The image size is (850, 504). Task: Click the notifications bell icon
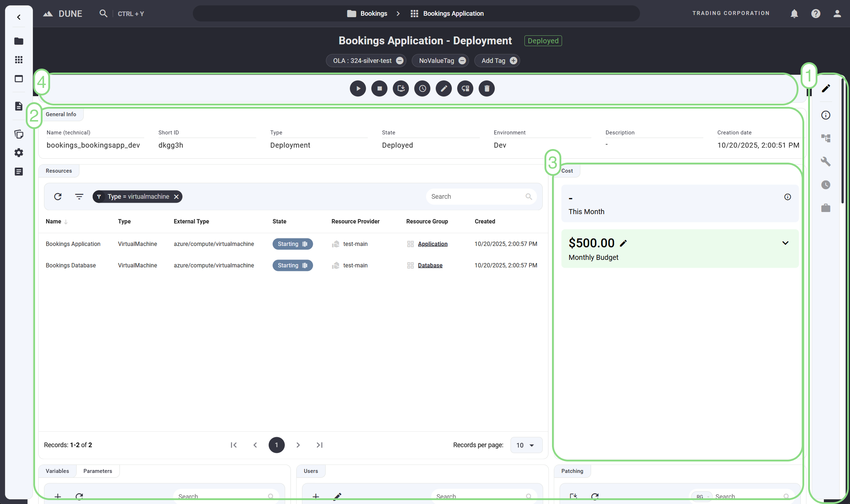click(794, 14)
